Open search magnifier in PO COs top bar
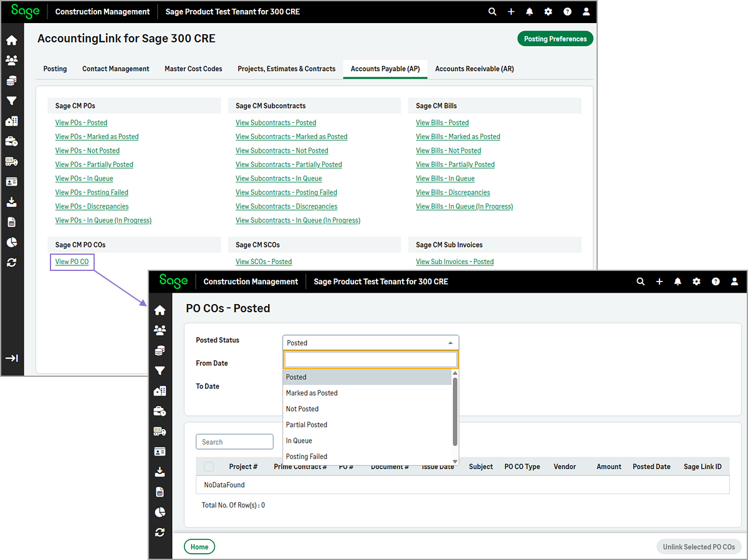Viewport: 748px width, 560px height. (x=641, y=282)
